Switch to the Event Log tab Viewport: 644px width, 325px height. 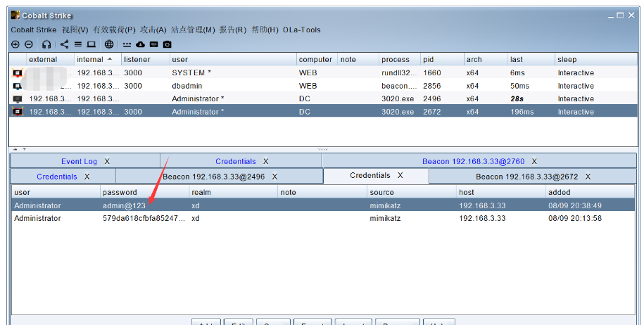79,161
